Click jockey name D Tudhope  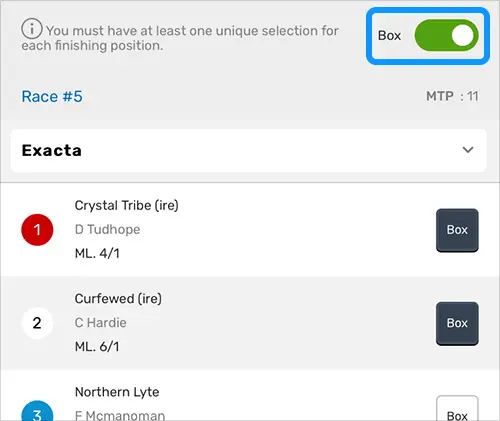tap(107, 229)
